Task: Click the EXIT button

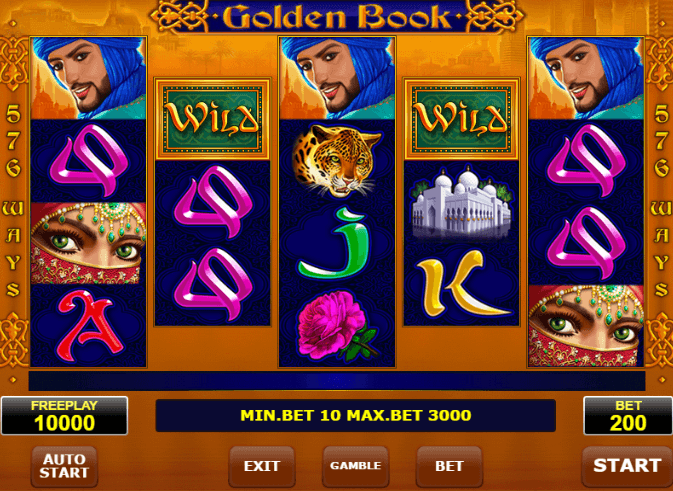Action: 262,466
